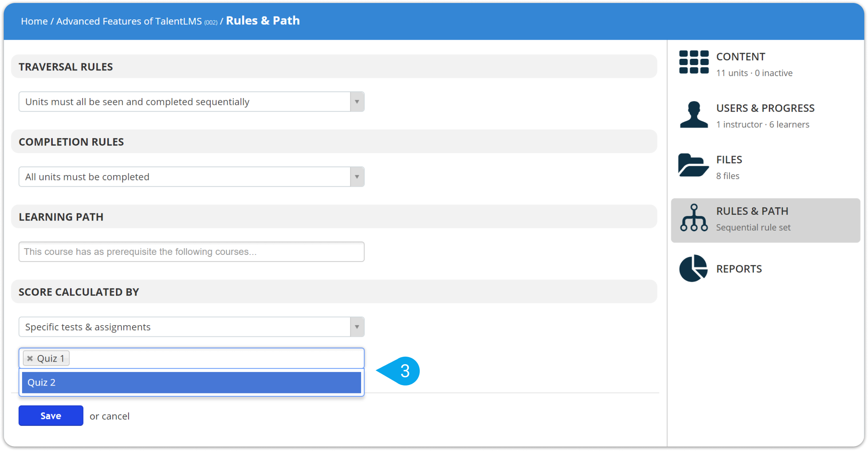
Task: Focus the prerequisite courses input field
Action: 192,252
